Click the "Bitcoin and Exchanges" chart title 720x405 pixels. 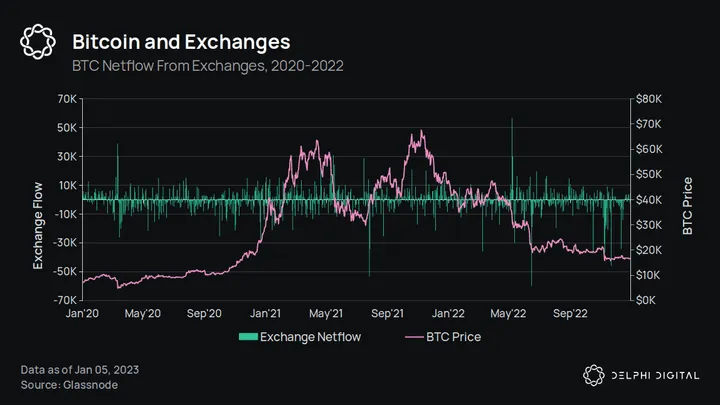[x=181, y=42]
